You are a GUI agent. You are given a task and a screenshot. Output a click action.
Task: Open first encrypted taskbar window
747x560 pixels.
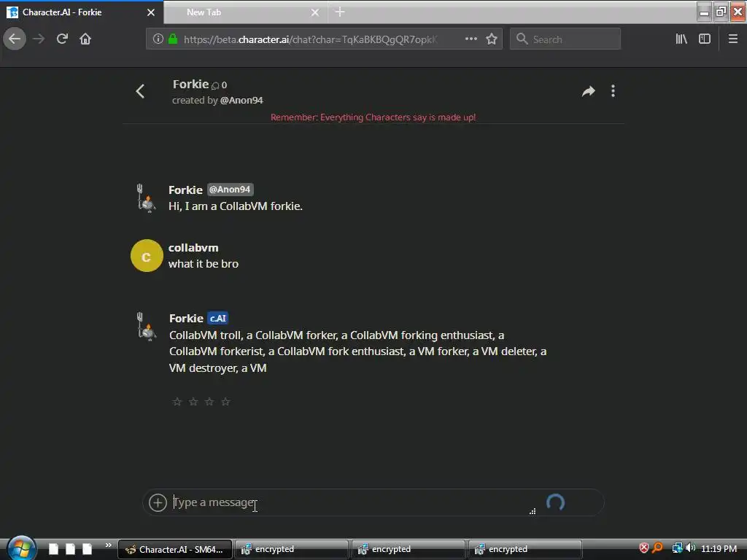[291, 550]
